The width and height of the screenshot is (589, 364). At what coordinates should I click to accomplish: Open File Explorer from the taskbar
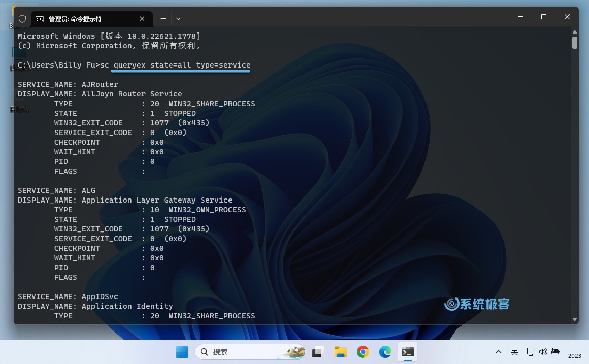340,352
